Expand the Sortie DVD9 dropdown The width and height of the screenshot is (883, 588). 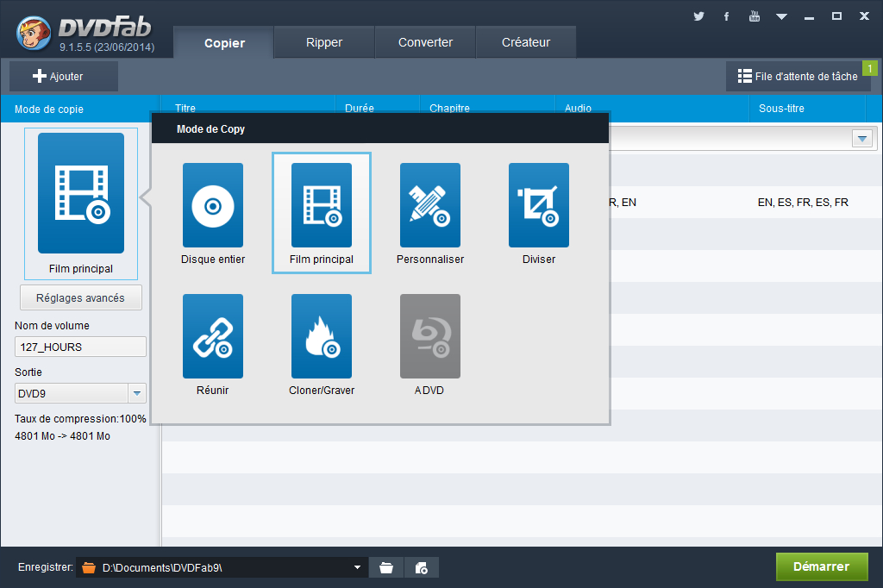pyautogui.click(x=137, y=394)
